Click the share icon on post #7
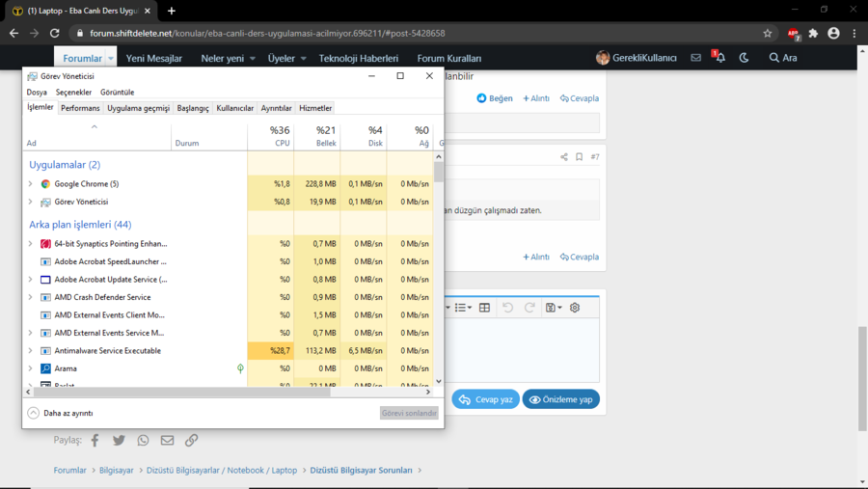Viewport: 868px width, 489px height. click(x=564, y=157)
